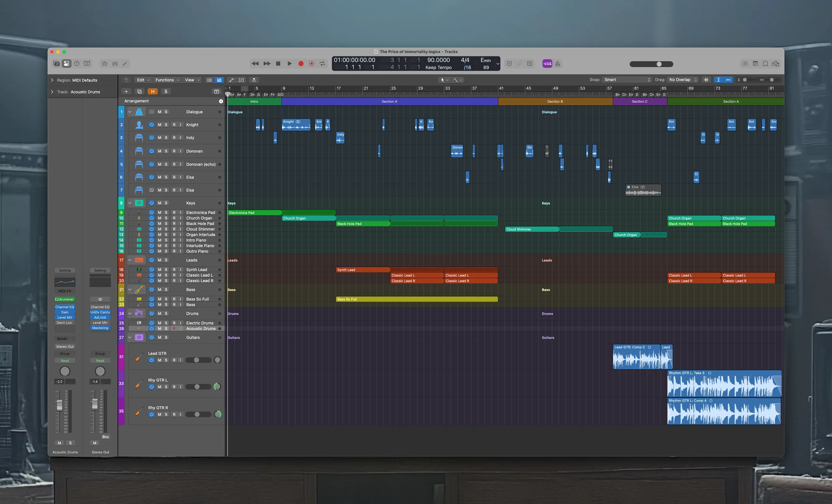This screenshot has width=832, height=504.
Task: Open the Snap mode dropdown set to Smart
Action: coord(626,80)
